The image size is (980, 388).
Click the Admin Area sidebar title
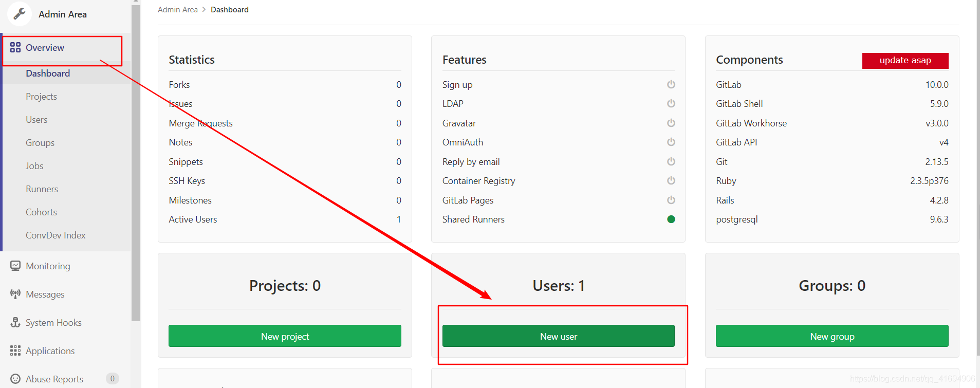point(63,14)
